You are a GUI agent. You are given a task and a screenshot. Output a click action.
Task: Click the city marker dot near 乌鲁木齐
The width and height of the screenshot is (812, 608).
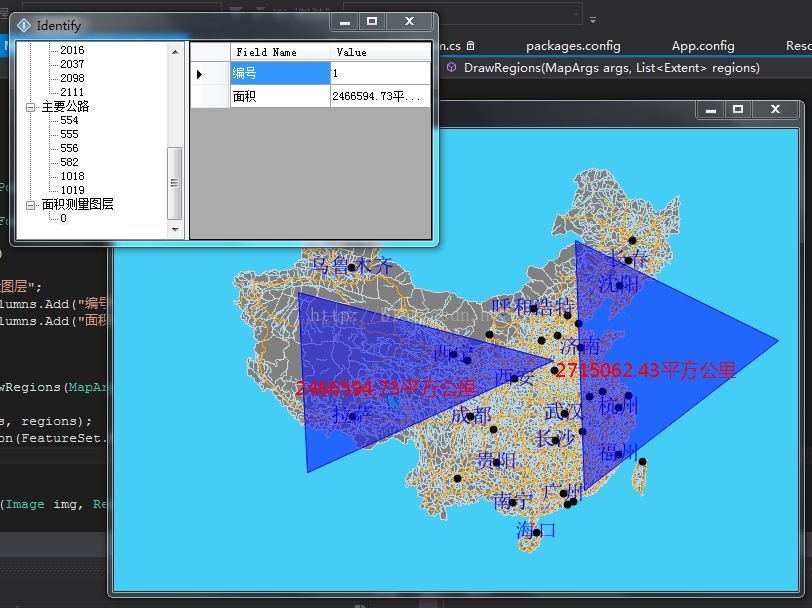(351, 267)
